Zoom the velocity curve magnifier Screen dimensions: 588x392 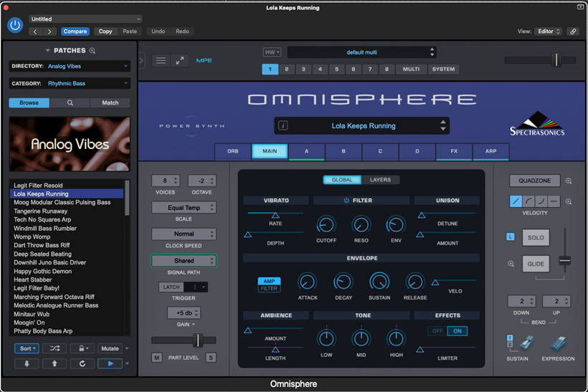tap(569, 201)
